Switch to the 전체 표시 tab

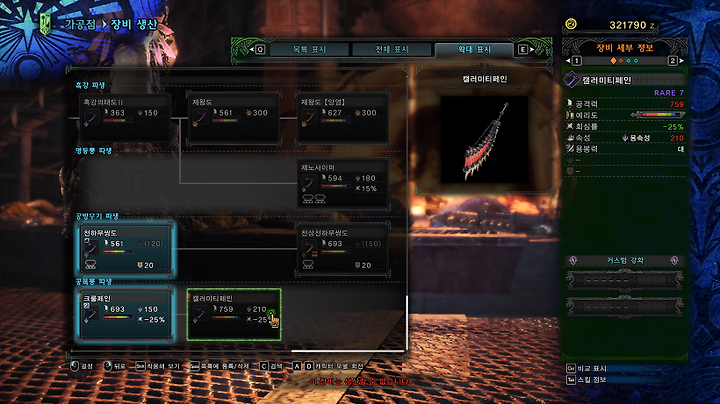coord(392,49)
